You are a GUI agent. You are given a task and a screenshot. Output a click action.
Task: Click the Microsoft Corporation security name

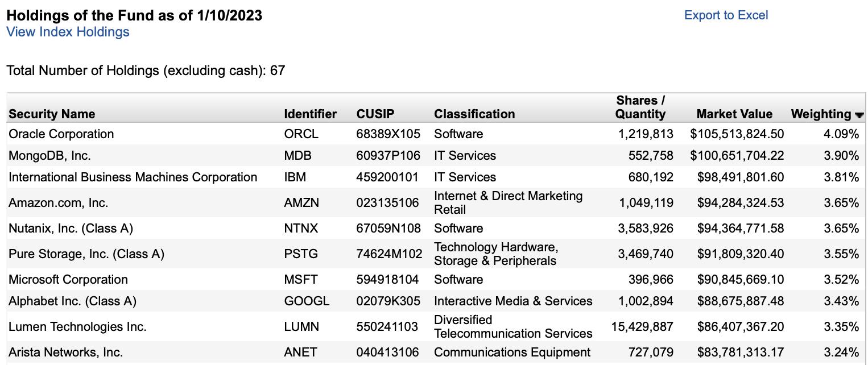(68, 280)
